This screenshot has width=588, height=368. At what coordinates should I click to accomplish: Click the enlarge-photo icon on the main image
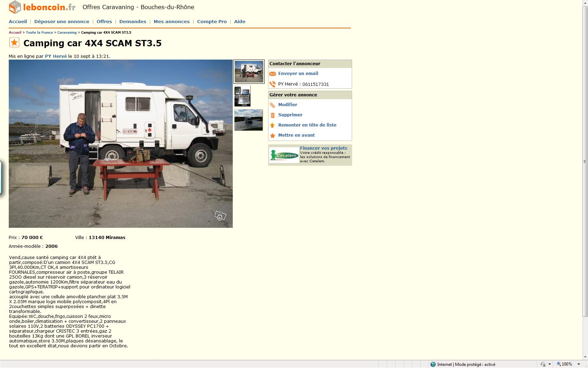click(220, 216)
